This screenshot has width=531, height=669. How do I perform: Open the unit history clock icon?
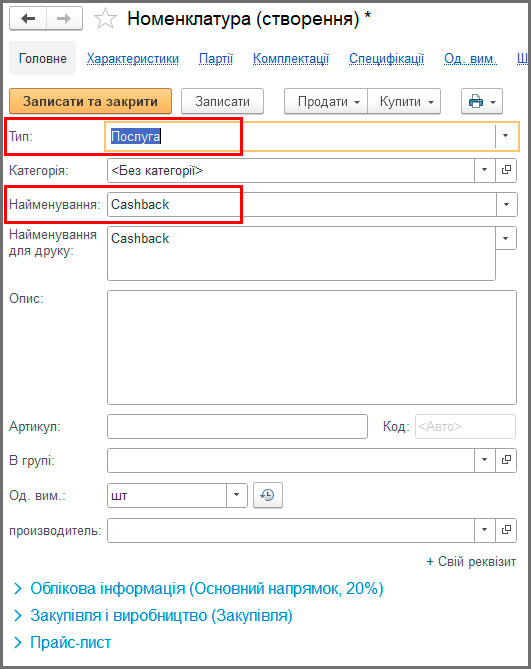(x=267, y=495)
